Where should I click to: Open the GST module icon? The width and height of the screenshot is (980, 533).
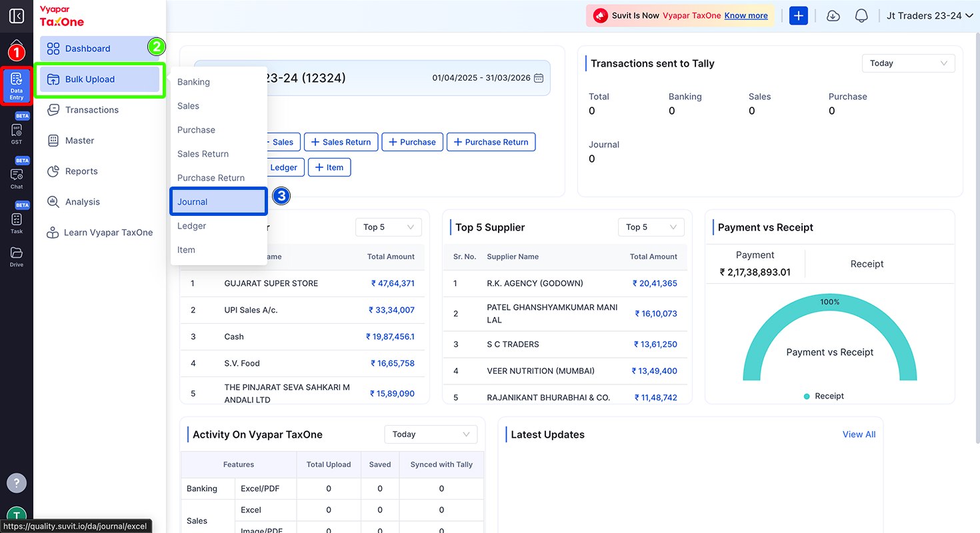pyautogui.click(x=17, y=133)
